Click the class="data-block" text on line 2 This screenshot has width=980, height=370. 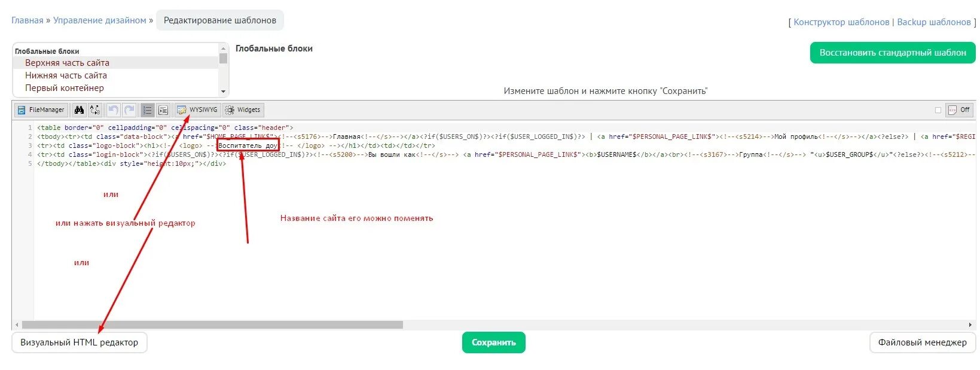(x=130, y=137)
